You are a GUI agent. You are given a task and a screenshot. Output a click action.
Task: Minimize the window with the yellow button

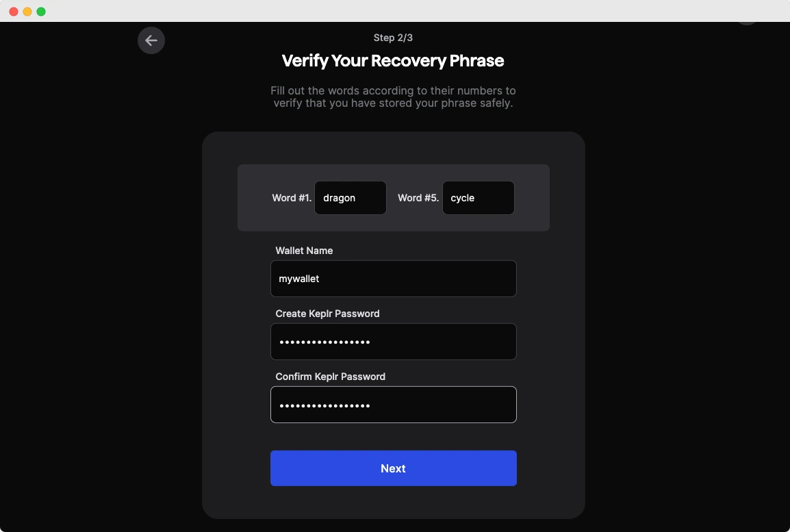click(x=29, y=11)
